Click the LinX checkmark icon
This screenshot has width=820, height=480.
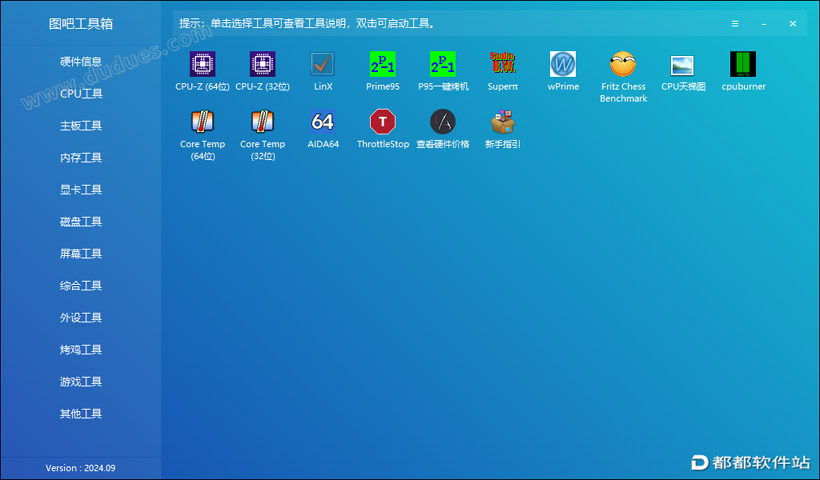[323, 64]
